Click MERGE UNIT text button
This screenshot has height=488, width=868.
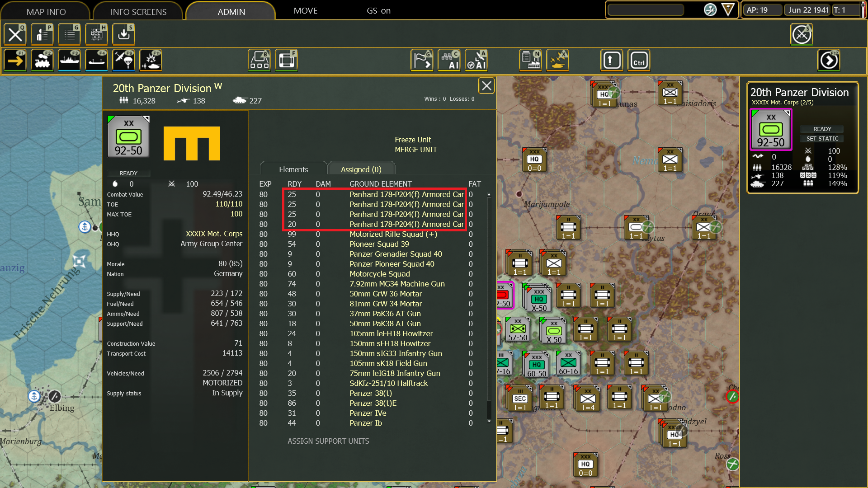coord(415,150)
